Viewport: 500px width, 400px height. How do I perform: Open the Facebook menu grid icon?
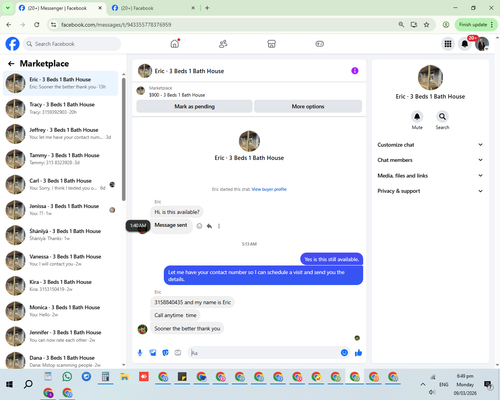click(448, 44)
